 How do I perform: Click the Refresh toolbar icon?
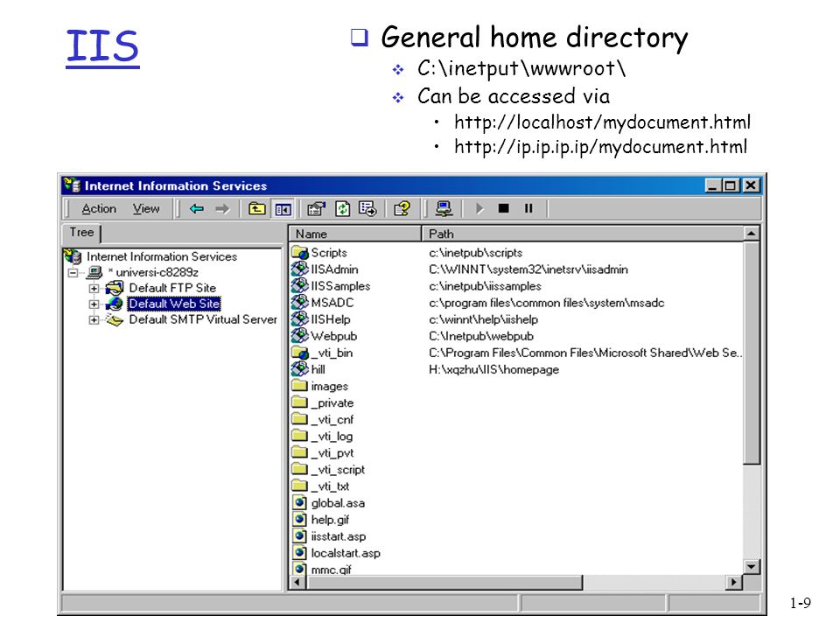(342, 208)
